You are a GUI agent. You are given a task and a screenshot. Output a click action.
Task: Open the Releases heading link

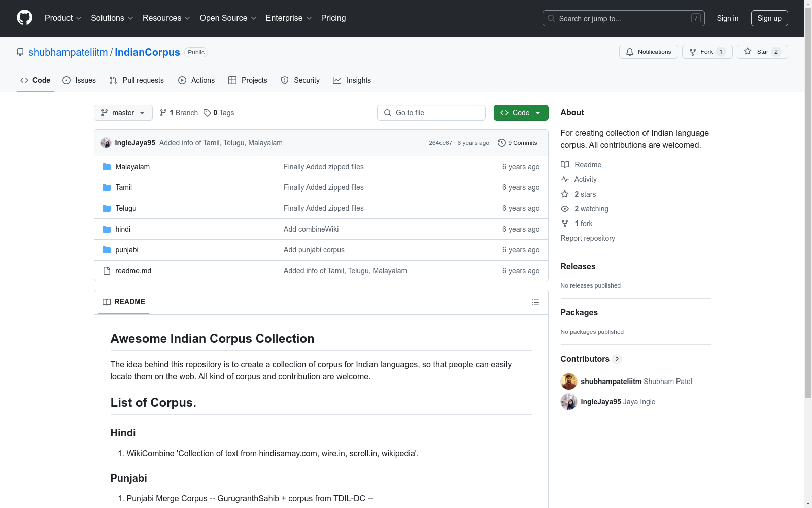click(578, 266)
